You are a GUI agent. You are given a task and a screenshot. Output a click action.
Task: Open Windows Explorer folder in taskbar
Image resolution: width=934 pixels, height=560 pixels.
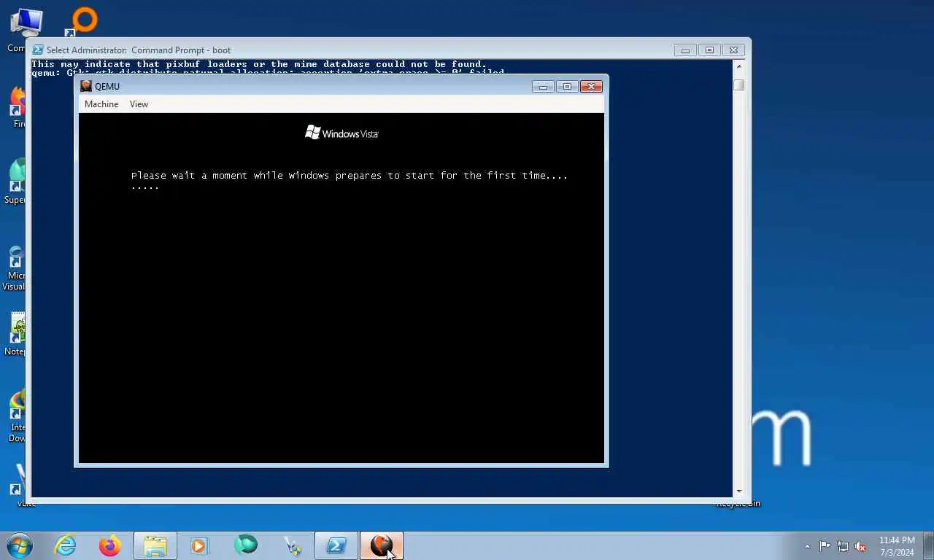click(x=155, y=545)
